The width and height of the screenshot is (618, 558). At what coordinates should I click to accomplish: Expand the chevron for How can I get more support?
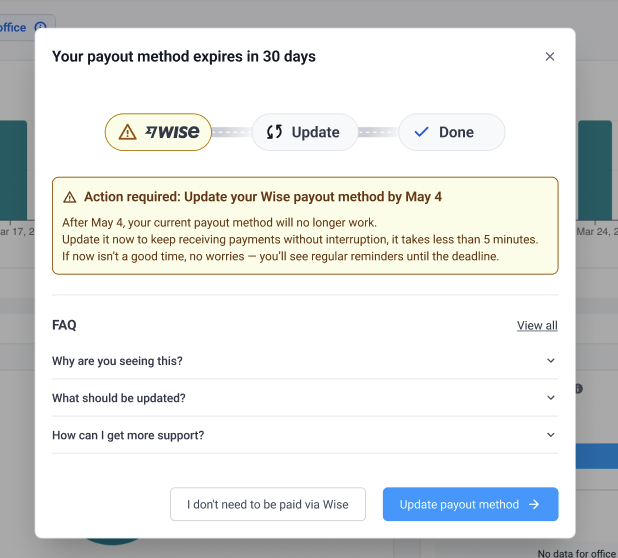pyautogui.click(x=551, y=434)
